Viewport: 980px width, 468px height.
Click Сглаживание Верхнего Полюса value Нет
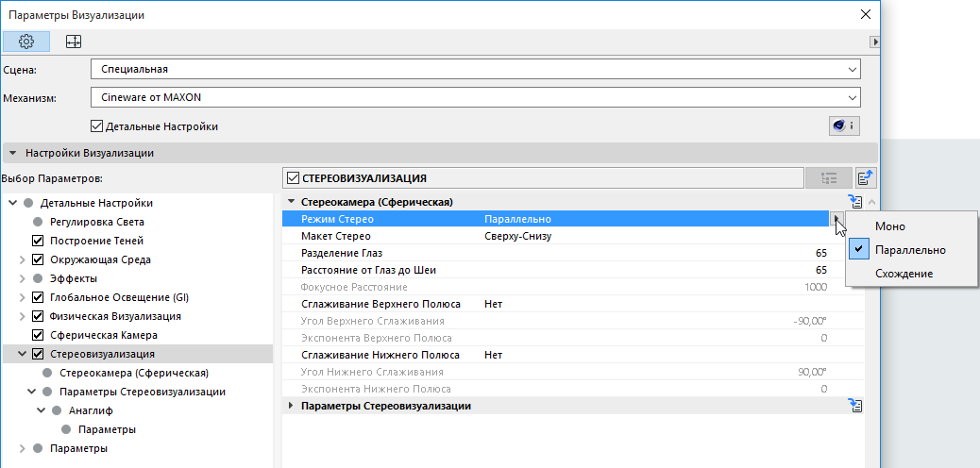(493, 304)
